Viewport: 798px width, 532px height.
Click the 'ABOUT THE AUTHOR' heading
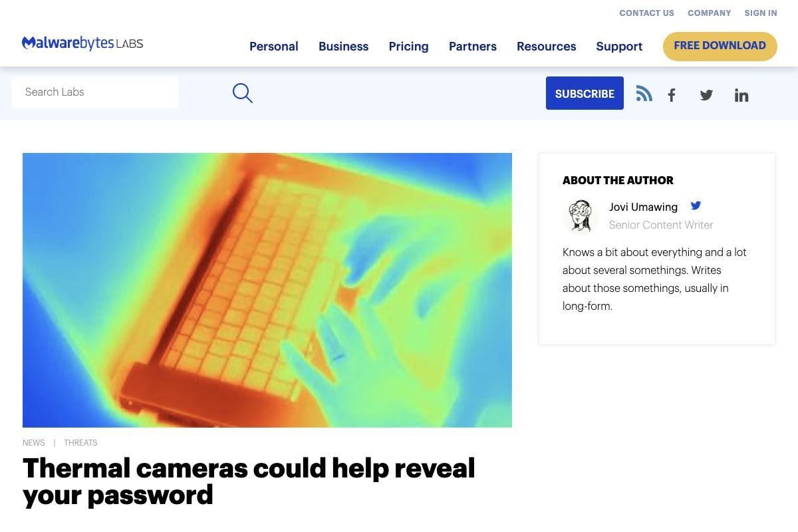point(618,180)
